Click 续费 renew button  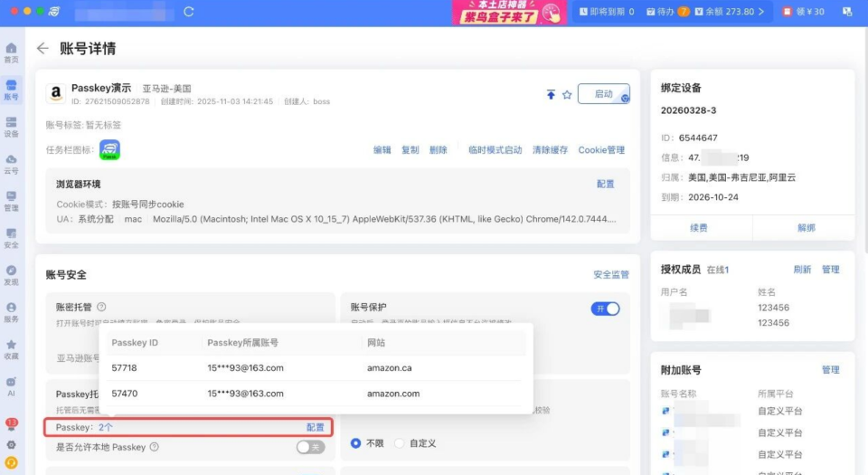699,227
